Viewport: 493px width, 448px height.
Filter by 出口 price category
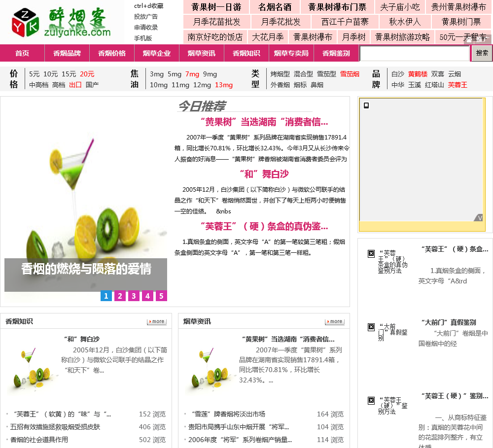75,85
